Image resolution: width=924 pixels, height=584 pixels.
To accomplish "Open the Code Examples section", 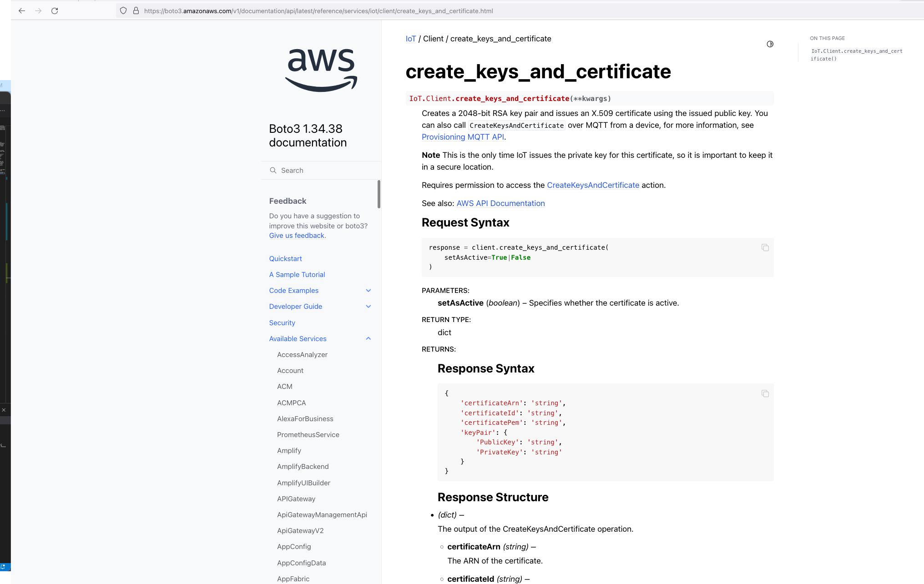I will [293, 291].
